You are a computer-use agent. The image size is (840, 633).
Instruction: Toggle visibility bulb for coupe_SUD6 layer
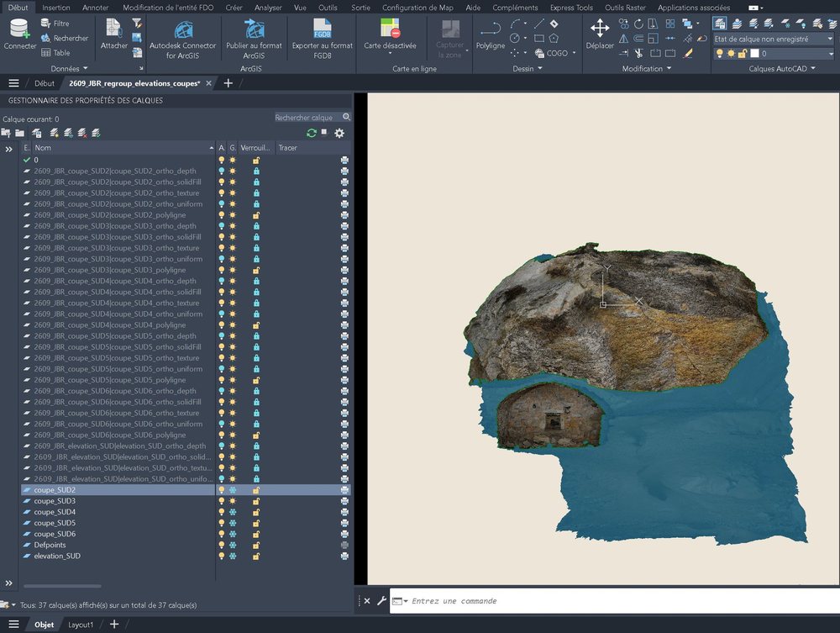click(221, 534)
